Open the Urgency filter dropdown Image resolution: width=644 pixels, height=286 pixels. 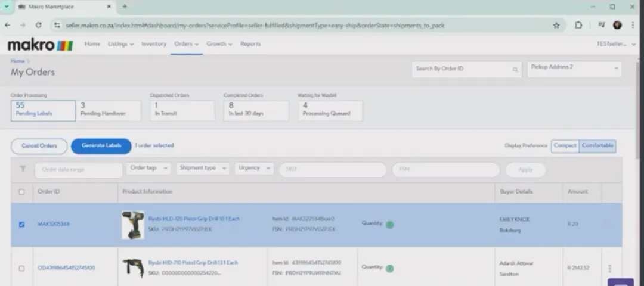pyautogui.click(x=254, y=168)
